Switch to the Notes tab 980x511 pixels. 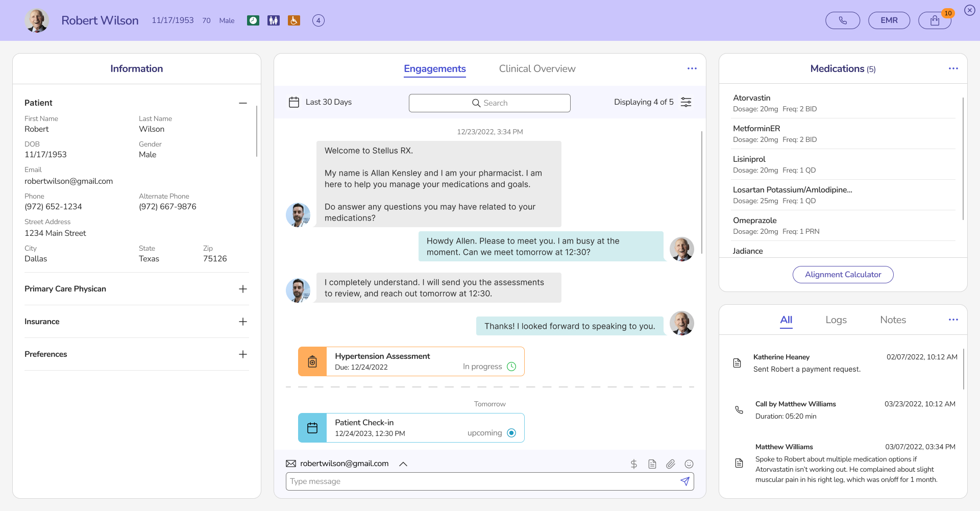coord(893,320)
